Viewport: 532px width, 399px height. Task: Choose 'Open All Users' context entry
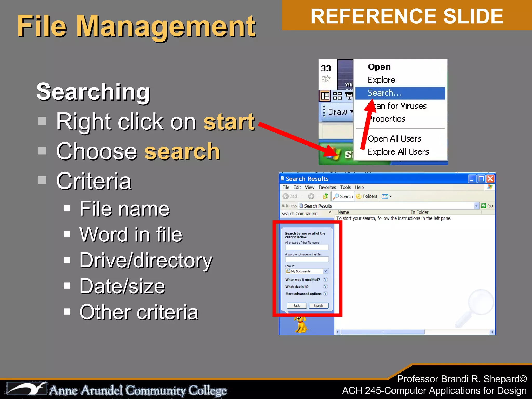point(400,139)
